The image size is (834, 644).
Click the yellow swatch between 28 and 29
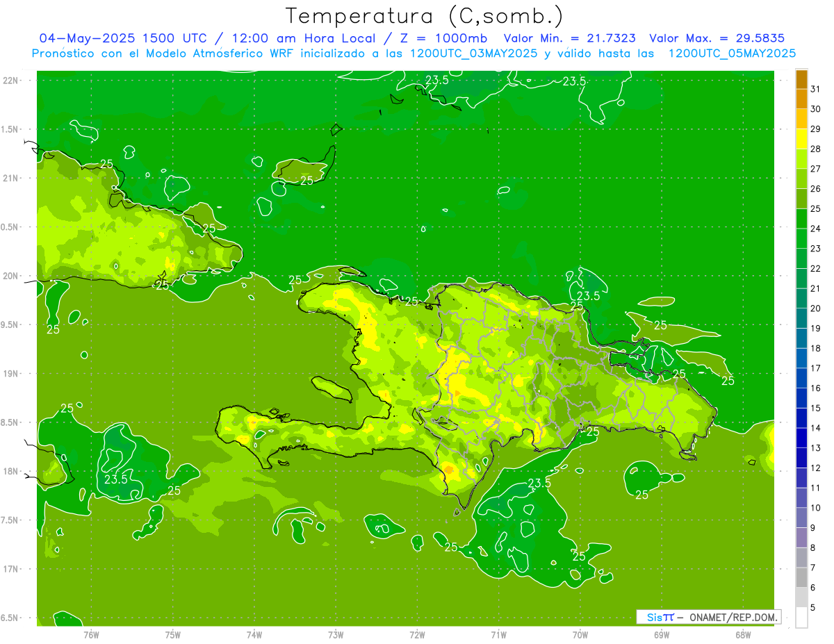click(x=801, y=139)
